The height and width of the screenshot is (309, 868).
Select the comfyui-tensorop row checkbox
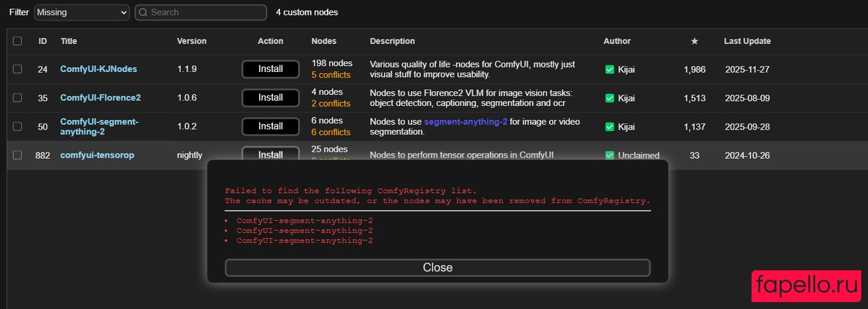pyautogui.click(x=18, y=156)
